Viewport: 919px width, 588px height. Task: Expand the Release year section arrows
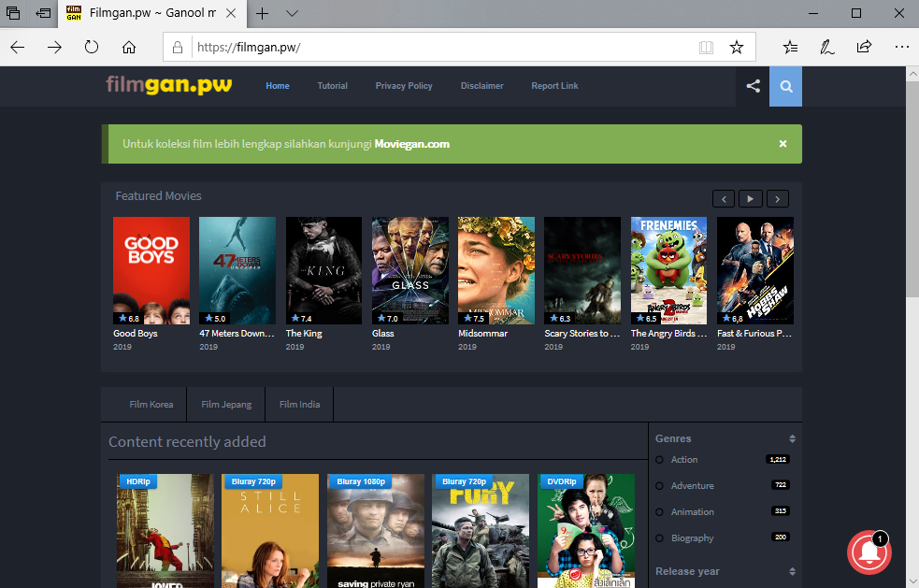[792, 571]
